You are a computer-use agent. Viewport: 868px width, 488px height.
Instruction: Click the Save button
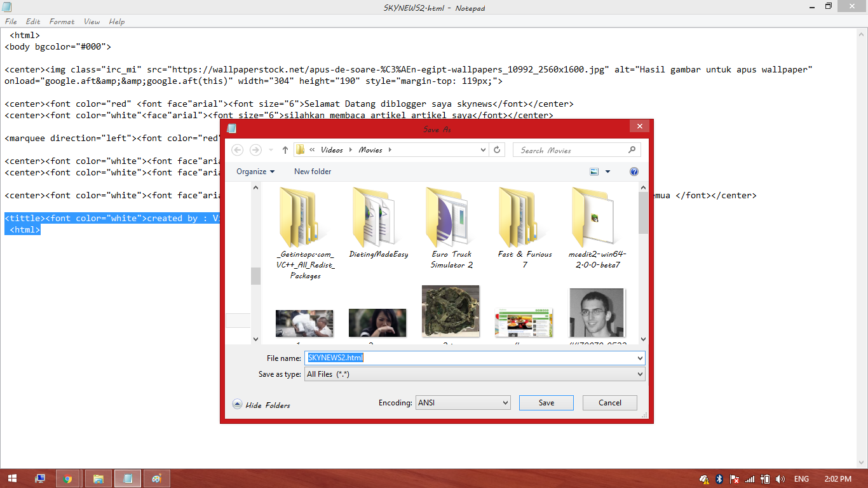545,402
